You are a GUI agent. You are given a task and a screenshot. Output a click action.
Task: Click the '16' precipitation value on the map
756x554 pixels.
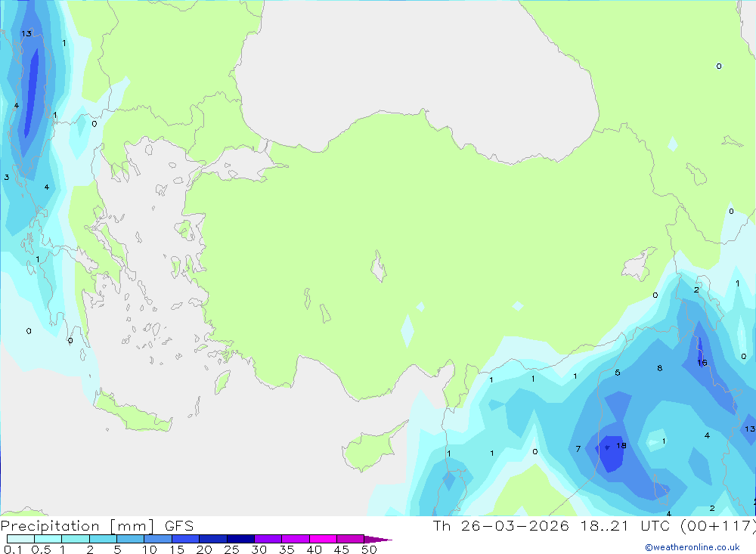click(702, 363)
